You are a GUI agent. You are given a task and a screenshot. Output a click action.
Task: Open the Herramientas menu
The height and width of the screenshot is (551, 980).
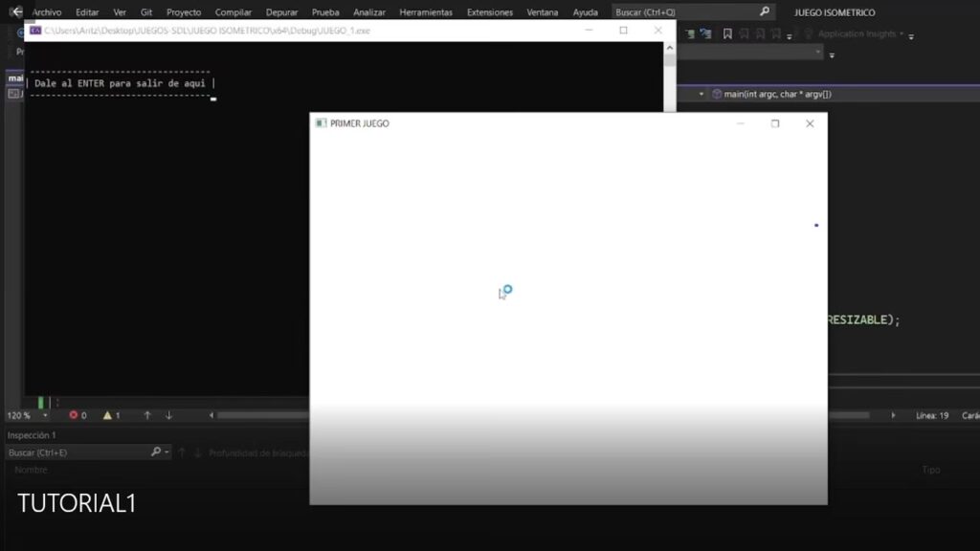tap(426, 12)
